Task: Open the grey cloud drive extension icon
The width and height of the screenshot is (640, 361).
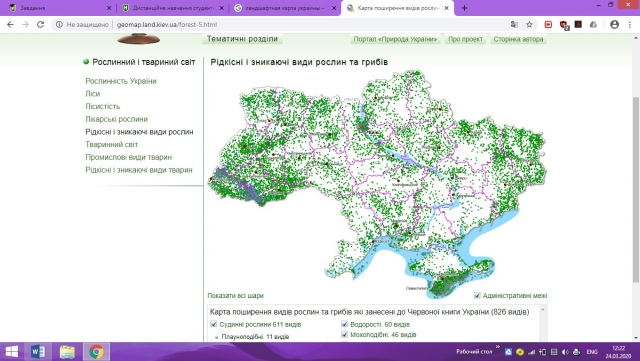Action: coord(593,25)
